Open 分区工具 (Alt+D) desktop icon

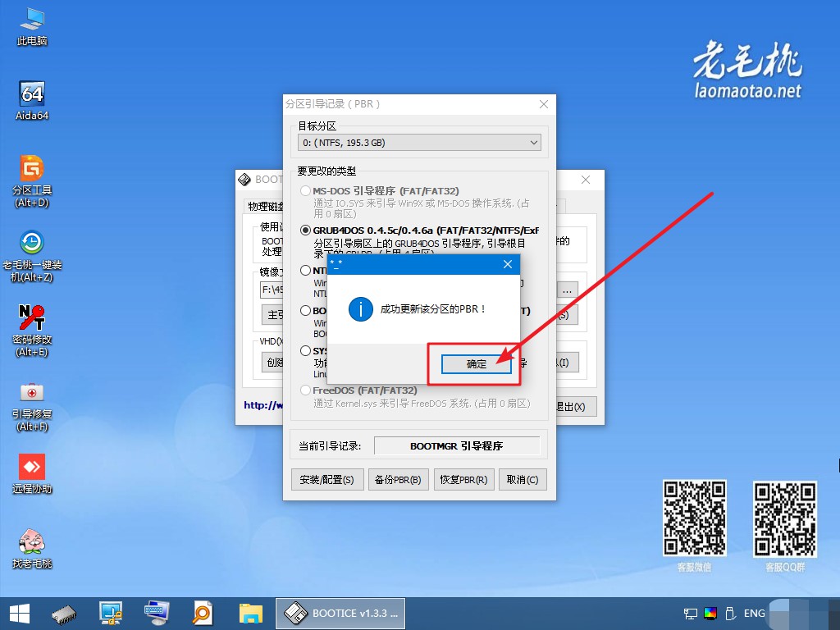coord(32,181)
